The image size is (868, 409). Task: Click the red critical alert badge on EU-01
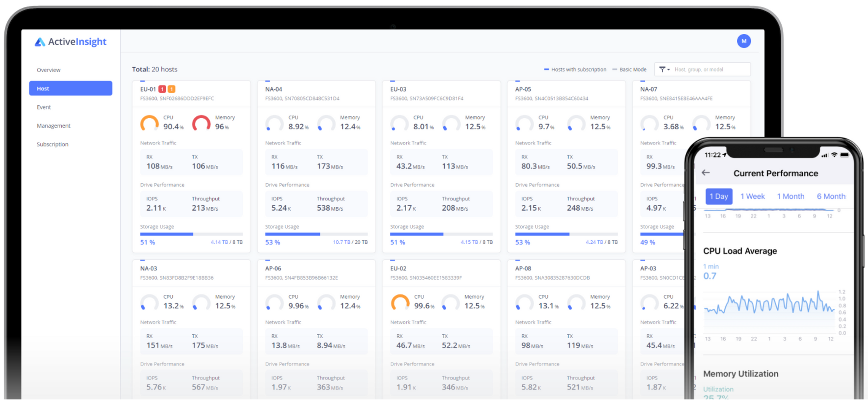[162, 89]
